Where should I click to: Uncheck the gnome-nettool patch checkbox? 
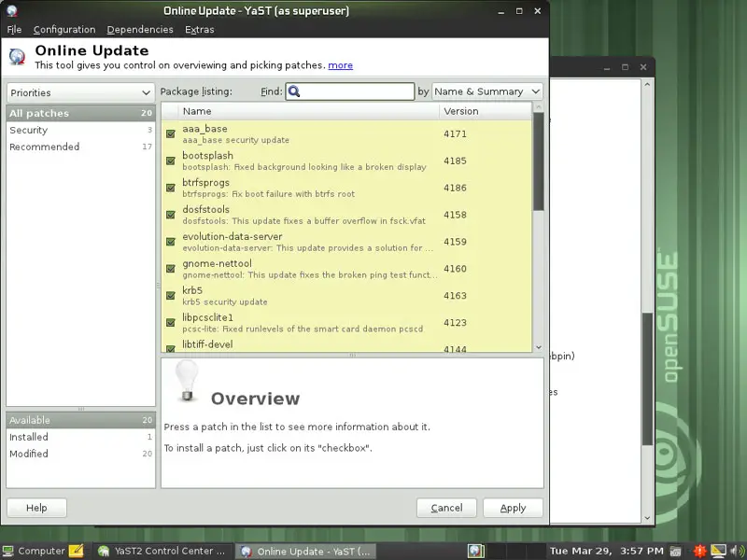(x=171, y=269)
